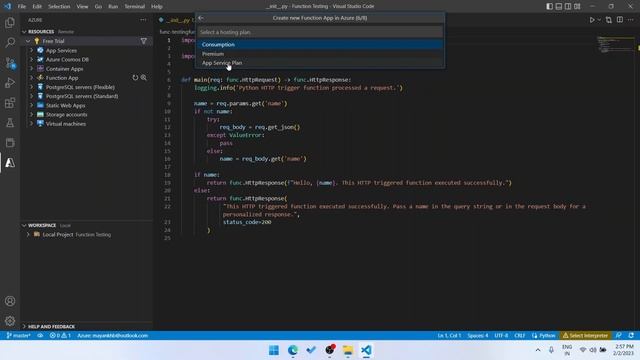The height and width of the screenshot is (360, 640).
Task: Click Ln 1, Col 1 cursor position
Action: point(449,336)
